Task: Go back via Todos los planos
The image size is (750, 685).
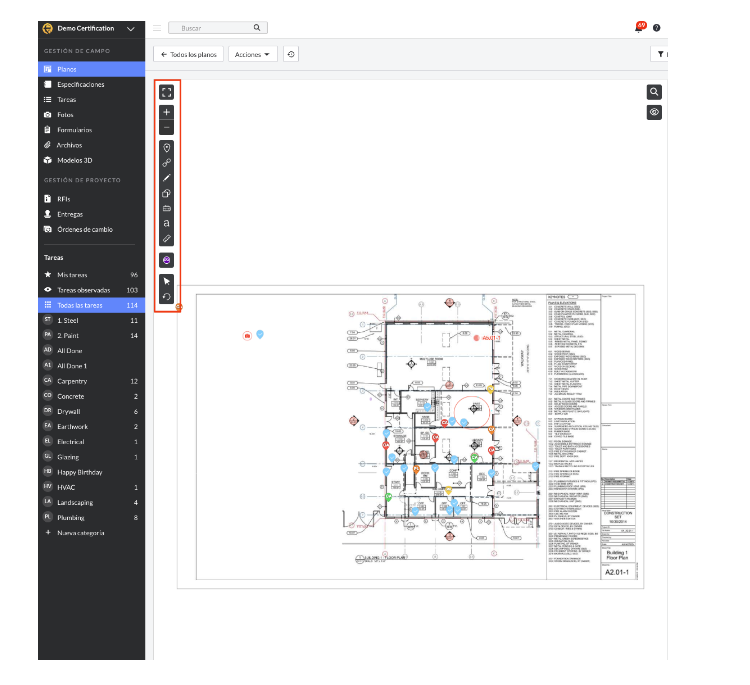Action: [x=188, y=54]
